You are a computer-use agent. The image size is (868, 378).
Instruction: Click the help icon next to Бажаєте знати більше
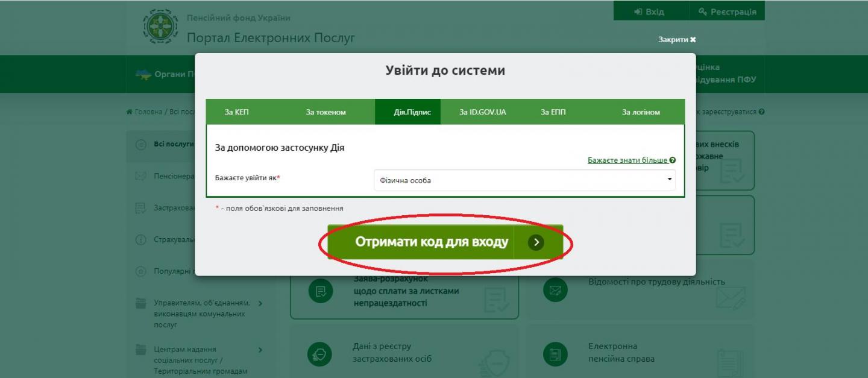click(x=673, y=160)
